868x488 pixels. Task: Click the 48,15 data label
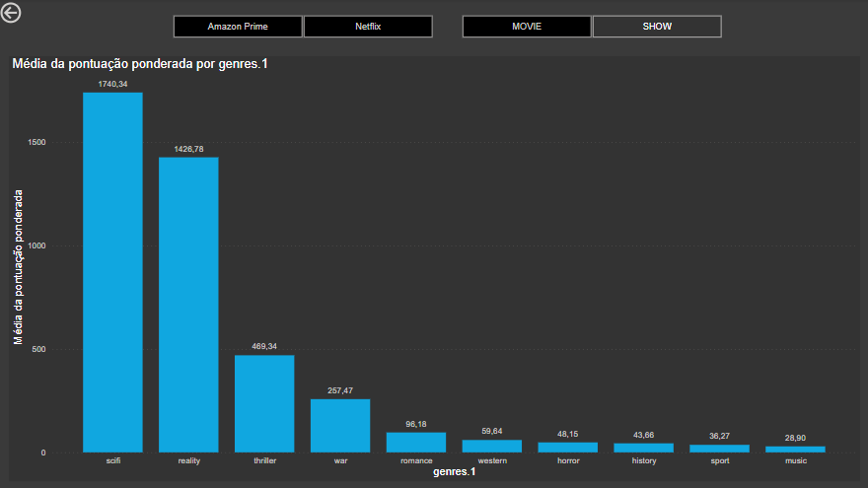pyautogui.click(x=568, y=435)
